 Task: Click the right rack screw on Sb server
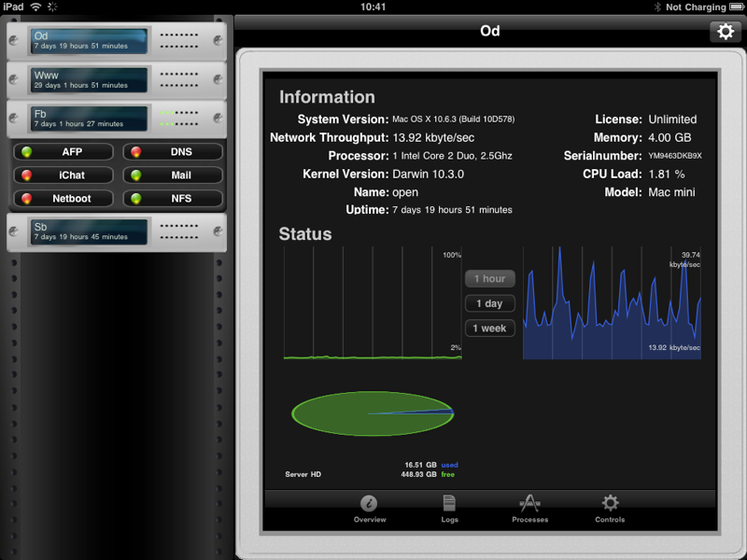pyautogui.click(x=218, y=231)
